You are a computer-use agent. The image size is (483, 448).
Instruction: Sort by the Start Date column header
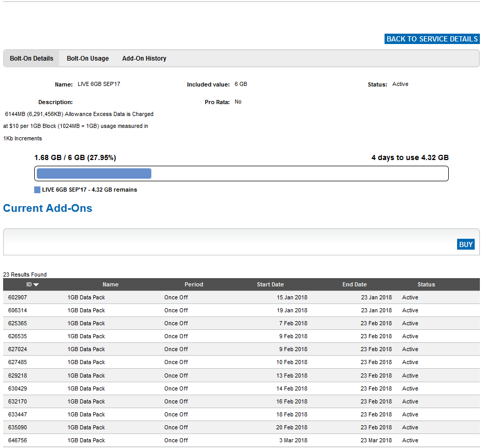(x=270, y=284)
